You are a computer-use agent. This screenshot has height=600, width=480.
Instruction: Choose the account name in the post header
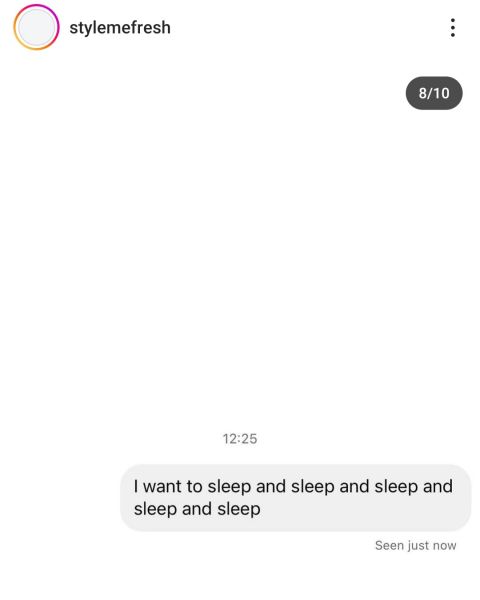(120, 28)
